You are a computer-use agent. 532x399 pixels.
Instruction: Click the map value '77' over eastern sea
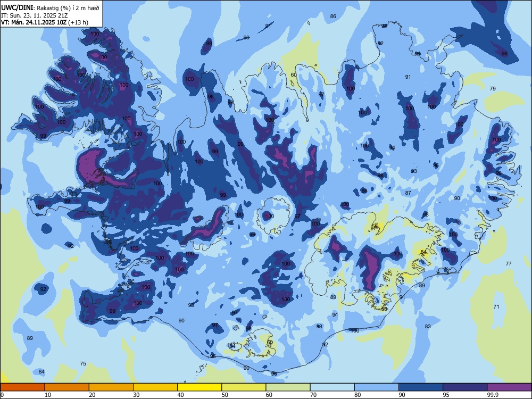509,264
